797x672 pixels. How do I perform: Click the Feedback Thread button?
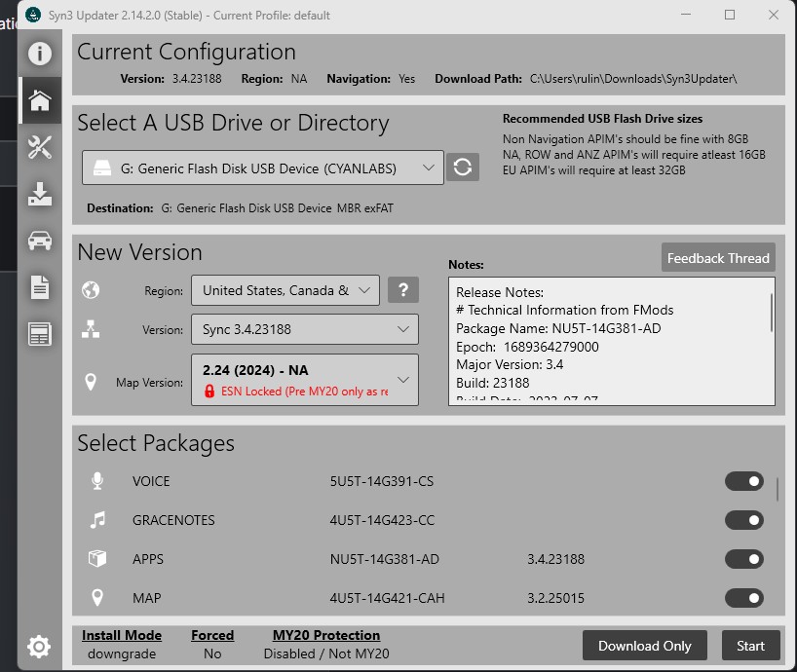[718, 258]
